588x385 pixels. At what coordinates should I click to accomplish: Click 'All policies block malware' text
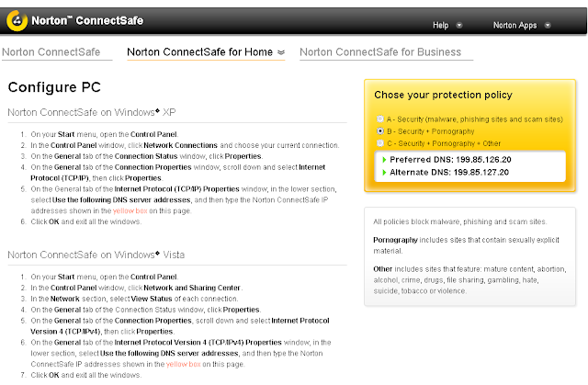[459, 221]
